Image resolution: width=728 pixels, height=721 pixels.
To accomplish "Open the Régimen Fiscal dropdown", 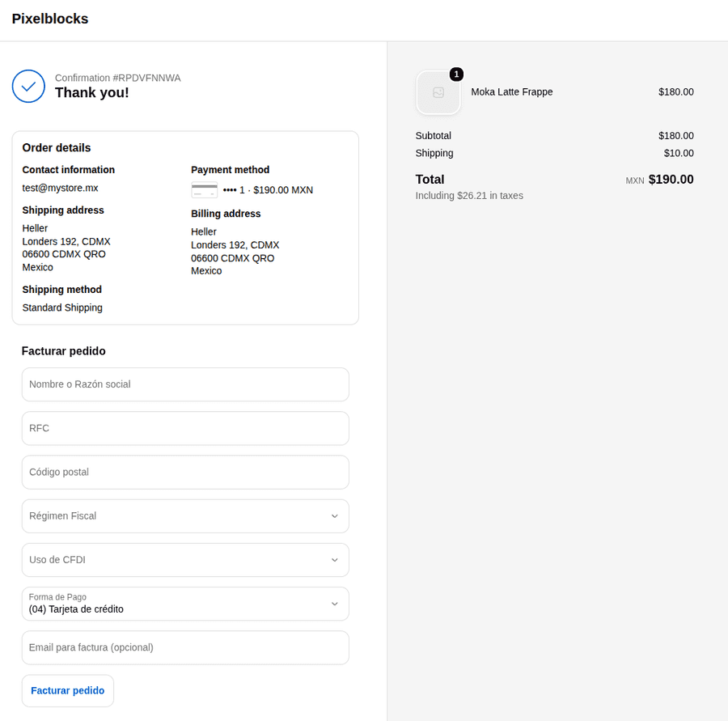I will (x=185, y=516).
